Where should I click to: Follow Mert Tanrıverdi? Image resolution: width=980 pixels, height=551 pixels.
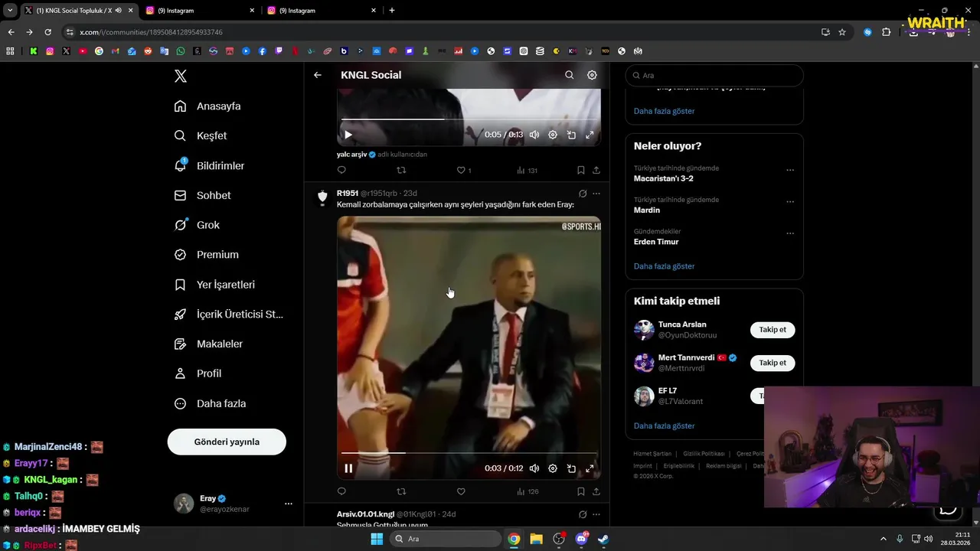pos(773,363)
